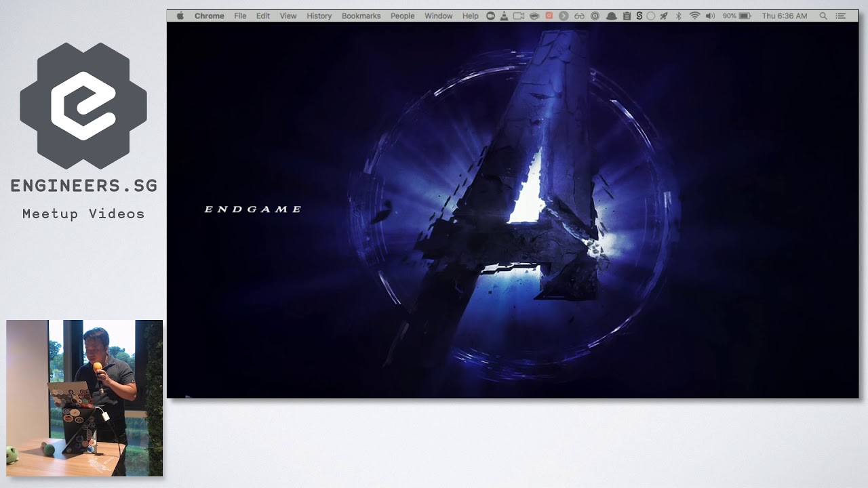This screenshot has width=868, height=488.
Task: Open the Chrome application menu
Action: (x=209, y=16)
